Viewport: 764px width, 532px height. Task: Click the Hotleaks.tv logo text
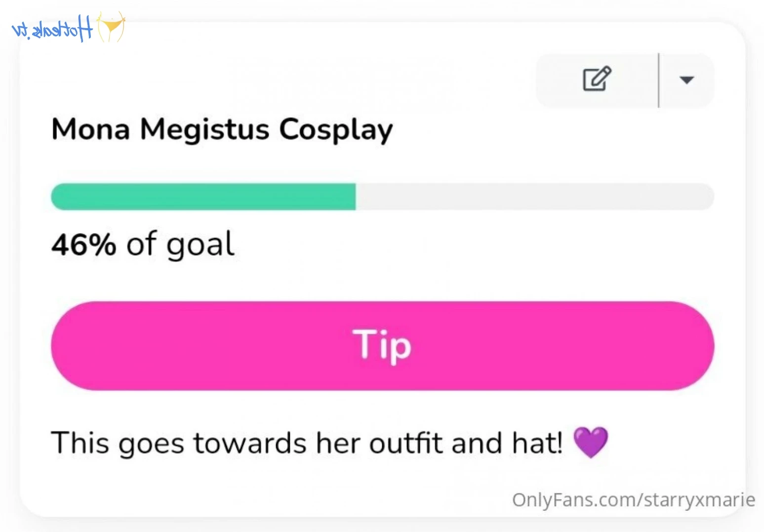[x=52, y=30]
